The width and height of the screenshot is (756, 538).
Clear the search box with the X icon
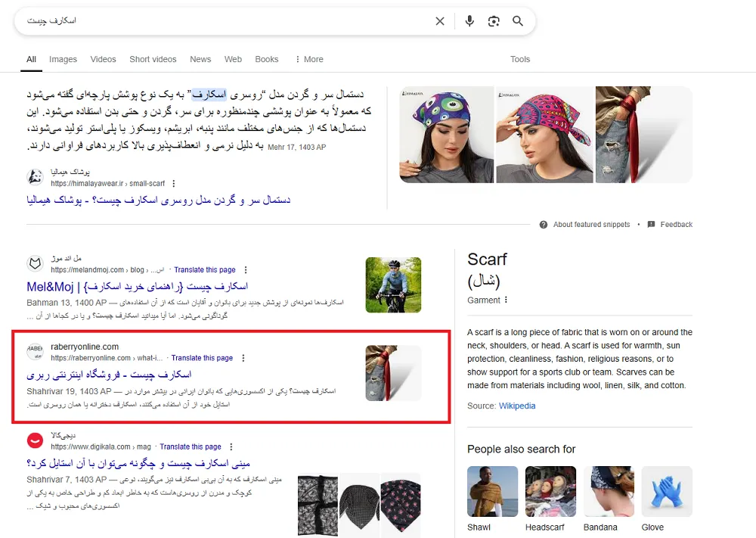[x=440, y=21]
